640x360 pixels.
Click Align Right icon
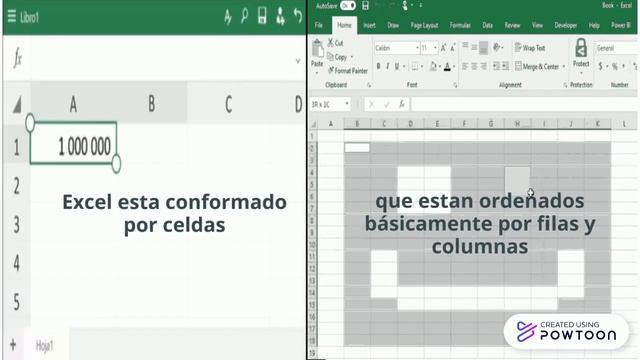pos(484,66)
